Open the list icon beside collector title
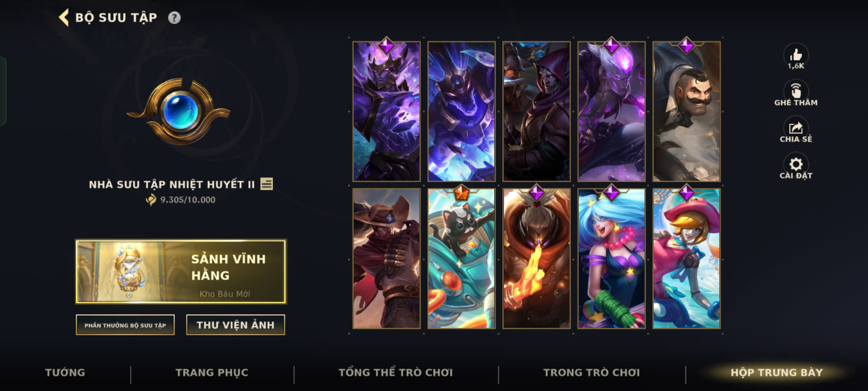 point(267,184)
